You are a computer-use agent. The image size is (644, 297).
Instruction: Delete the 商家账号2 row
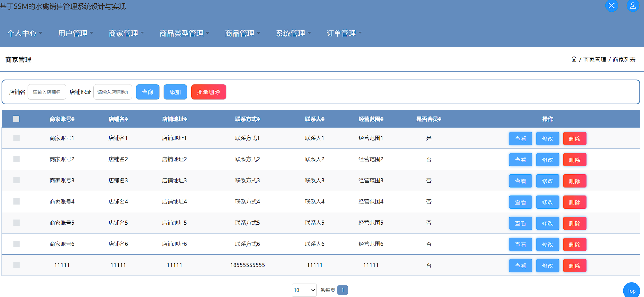click(x=575, y=160)
